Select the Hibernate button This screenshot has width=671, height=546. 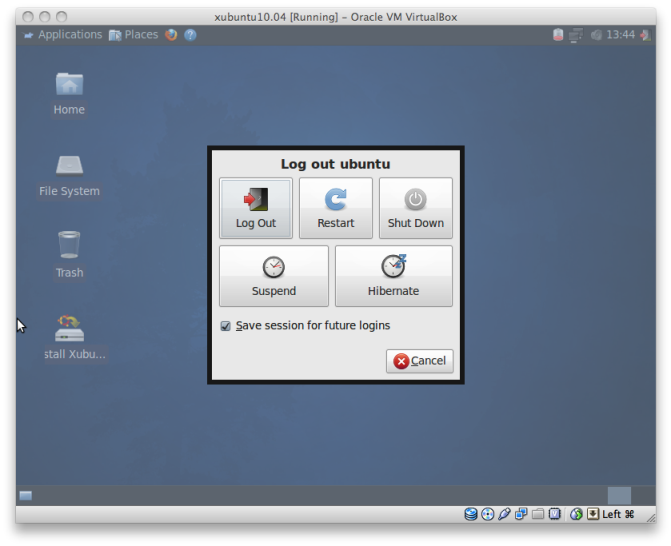(x=394, y=276)
